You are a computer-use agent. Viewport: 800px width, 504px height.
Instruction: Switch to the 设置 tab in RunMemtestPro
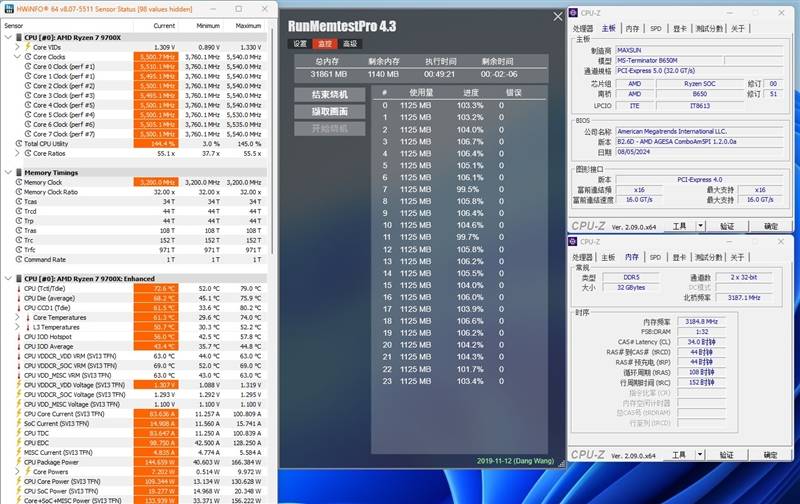click(300, 44)
